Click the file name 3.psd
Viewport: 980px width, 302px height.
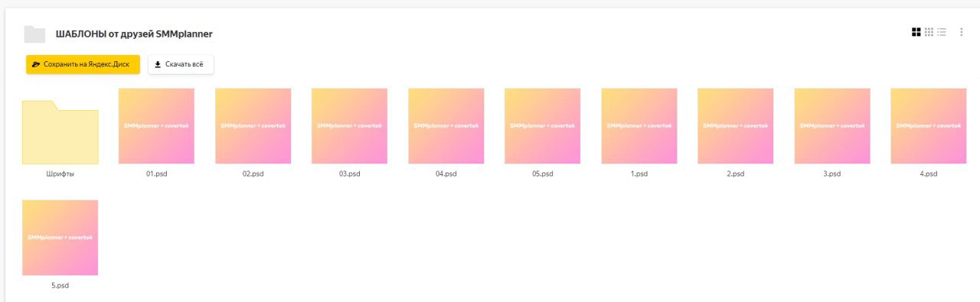coord(831,174)
